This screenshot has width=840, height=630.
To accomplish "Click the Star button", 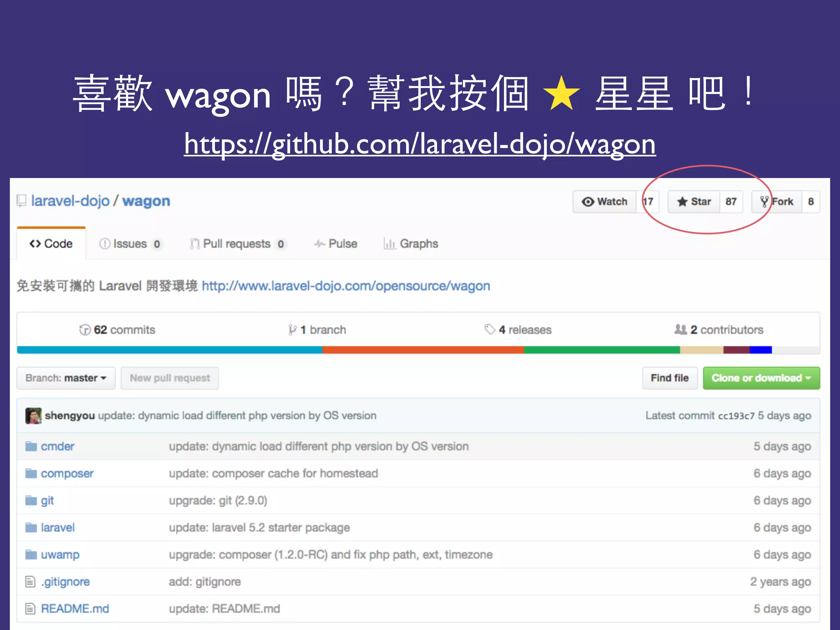I will click(694, 202).
